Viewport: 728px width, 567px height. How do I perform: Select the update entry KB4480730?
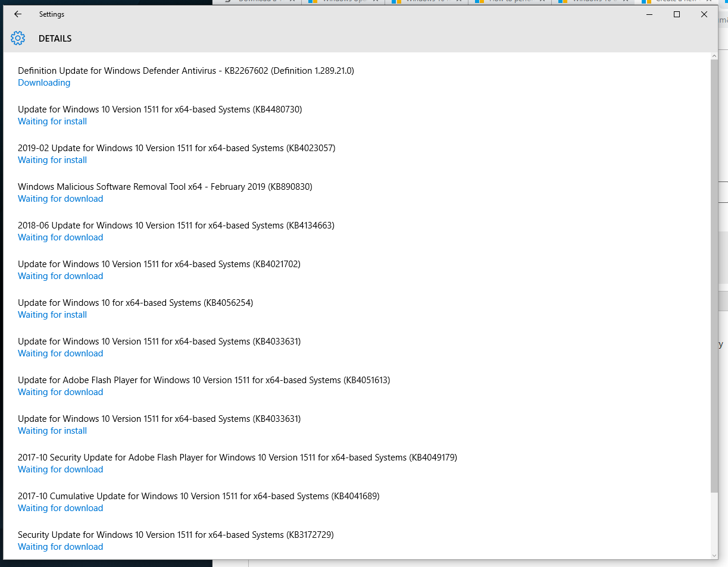[160, 109]
